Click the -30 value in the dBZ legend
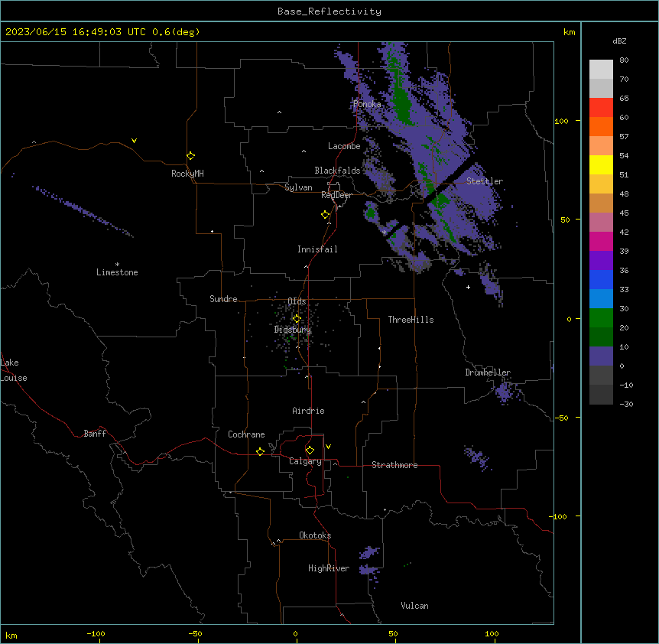This screenshot has width=659, height=644. [626, 404]
